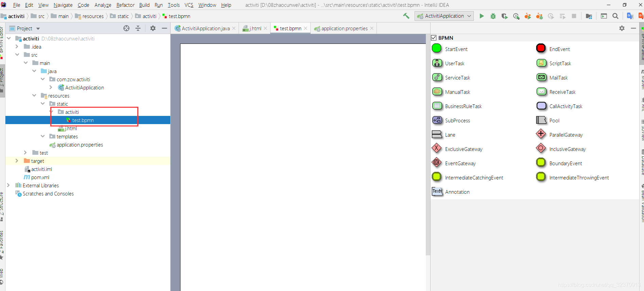Screen dimensions: 644x291
Task: Start debugging with the bug icon
Action: point(493,16)
